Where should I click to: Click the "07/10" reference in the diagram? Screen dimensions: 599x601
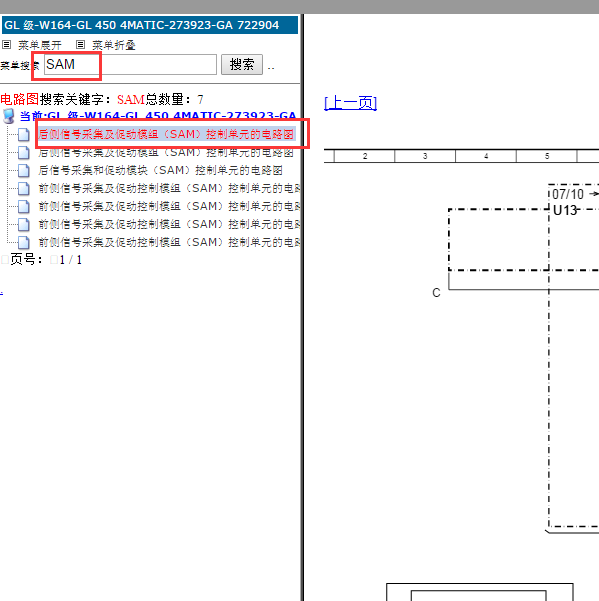click(x=568, y=194)
